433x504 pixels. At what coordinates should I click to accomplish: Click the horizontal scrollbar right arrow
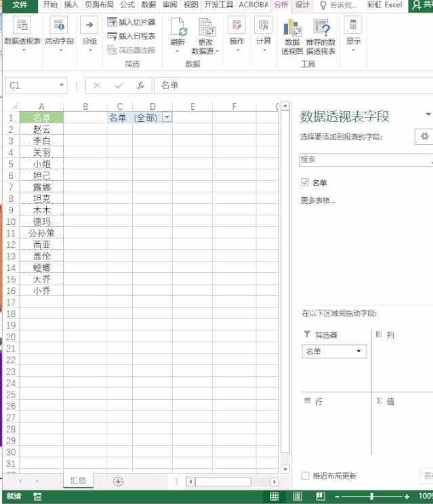tap(274, 482)
